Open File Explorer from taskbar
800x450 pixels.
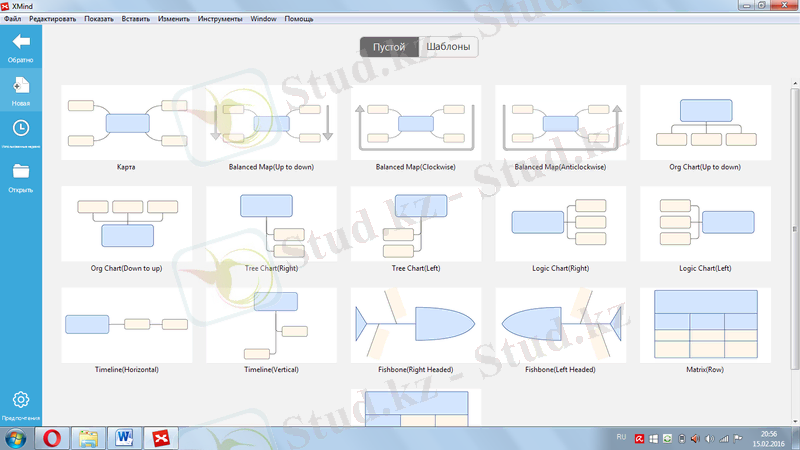coord(88,438)
